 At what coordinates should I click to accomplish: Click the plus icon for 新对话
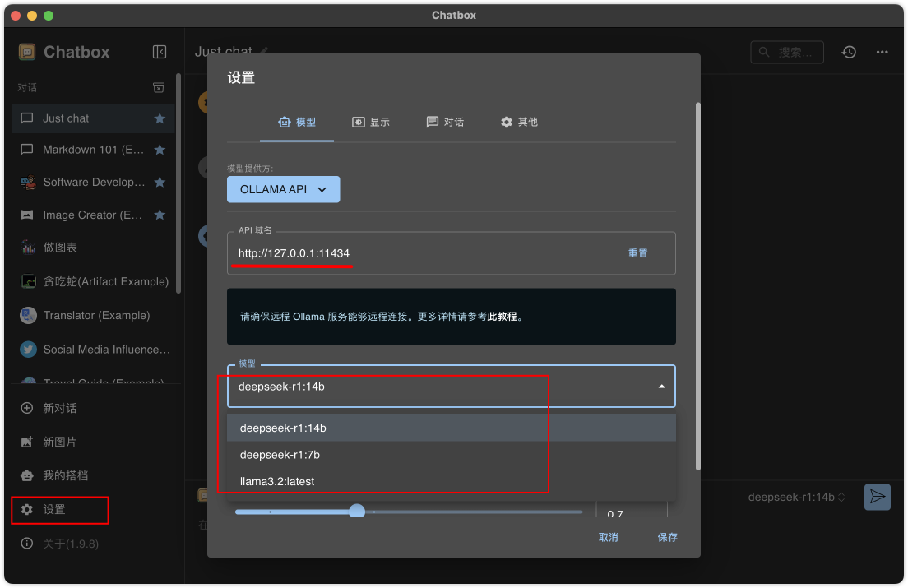point(26,408)
